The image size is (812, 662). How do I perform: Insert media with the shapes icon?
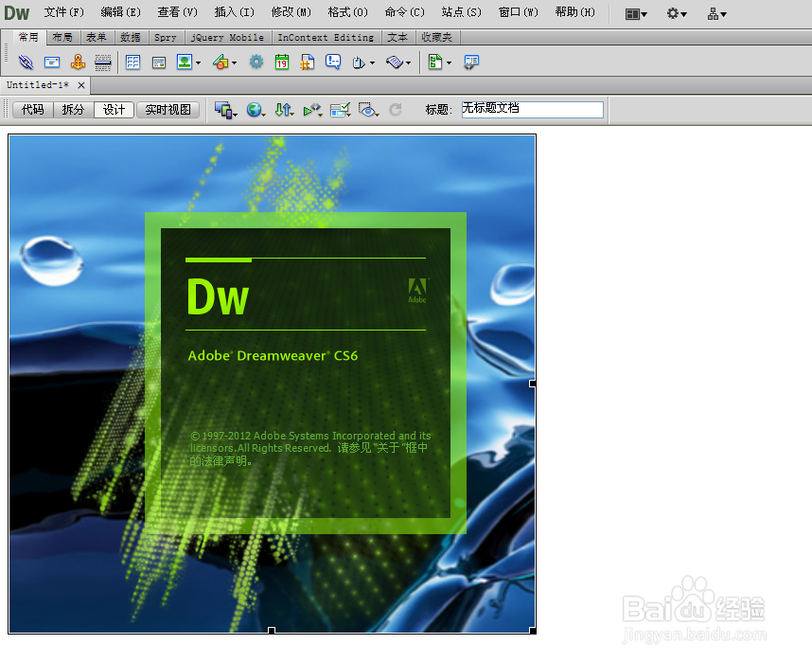click(x=221, y=63)
